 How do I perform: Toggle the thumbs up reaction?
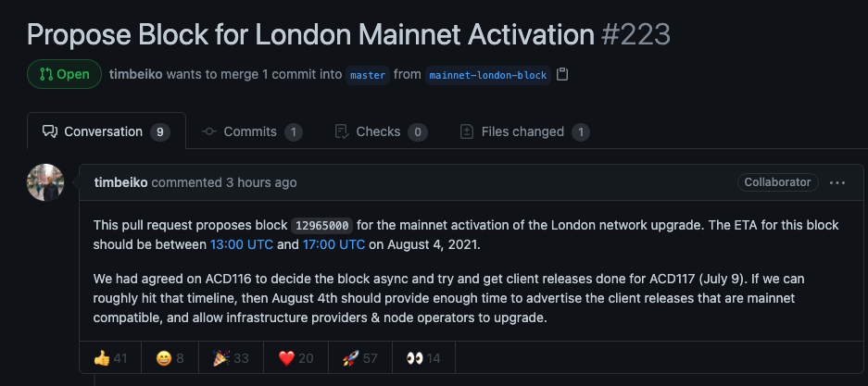pos(110,358)
